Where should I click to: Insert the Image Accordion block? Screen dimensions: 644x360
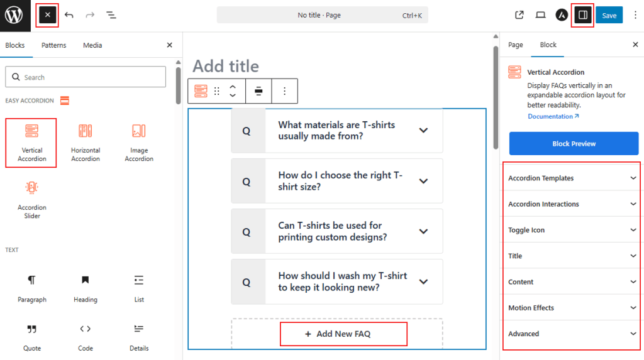click(139, 143)
